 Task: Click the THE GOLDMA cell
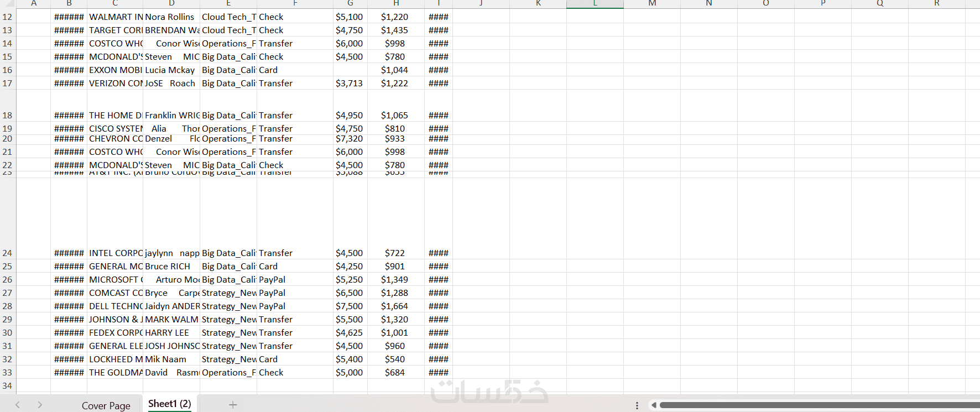pyautogui.click(x=115, y=372)
